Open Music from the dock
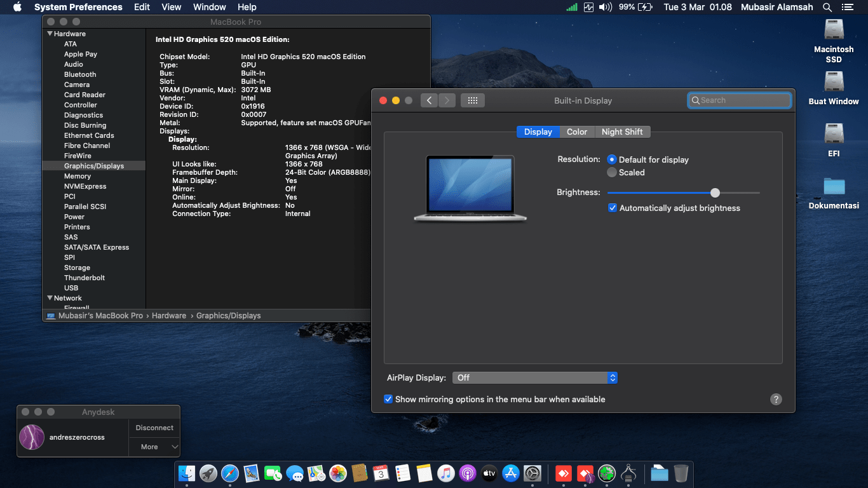 (446, 473)
